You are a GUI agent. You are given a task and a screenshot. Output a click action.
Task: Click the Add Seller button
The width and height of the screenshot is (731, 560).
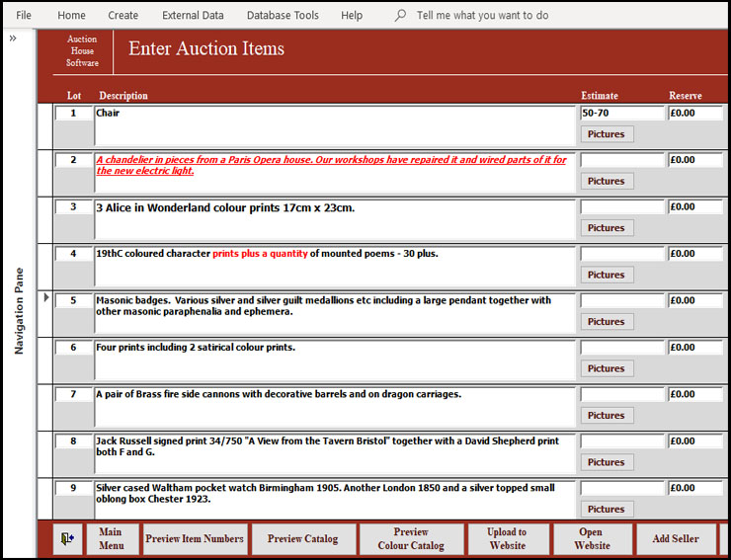(x=676, y=539)
